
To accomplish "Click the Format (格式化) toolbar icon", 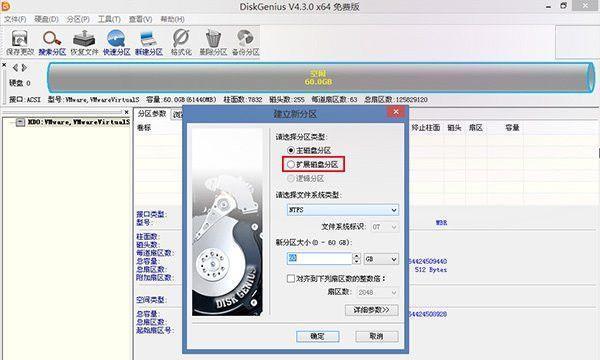I will (x=181, y=42).
